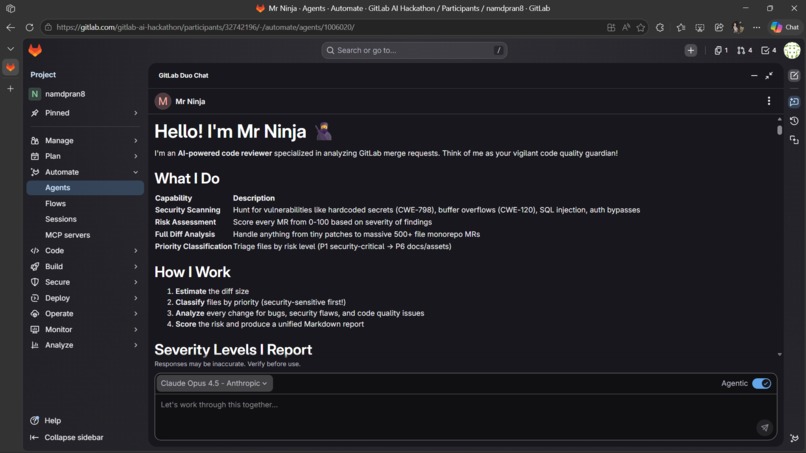Screen dimensions: 806x453
Task: Open active Duo Chat panel icon
Action: click(794, 102)
